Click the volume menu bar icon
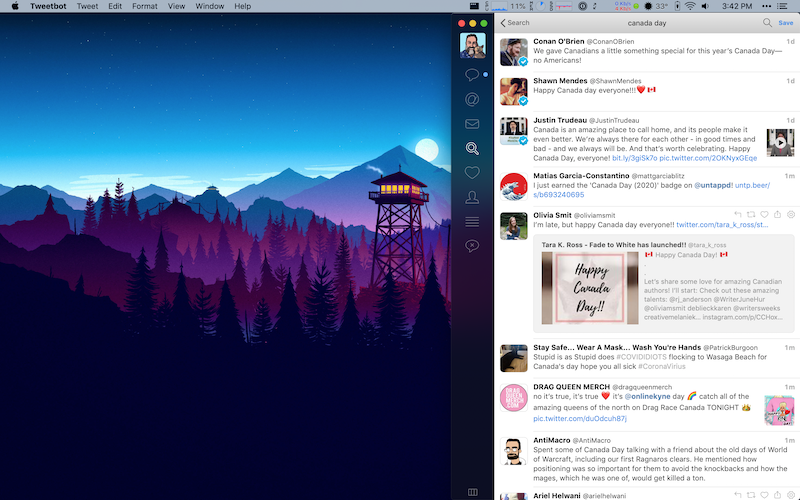800x500 pixels. tap(705, 6)
